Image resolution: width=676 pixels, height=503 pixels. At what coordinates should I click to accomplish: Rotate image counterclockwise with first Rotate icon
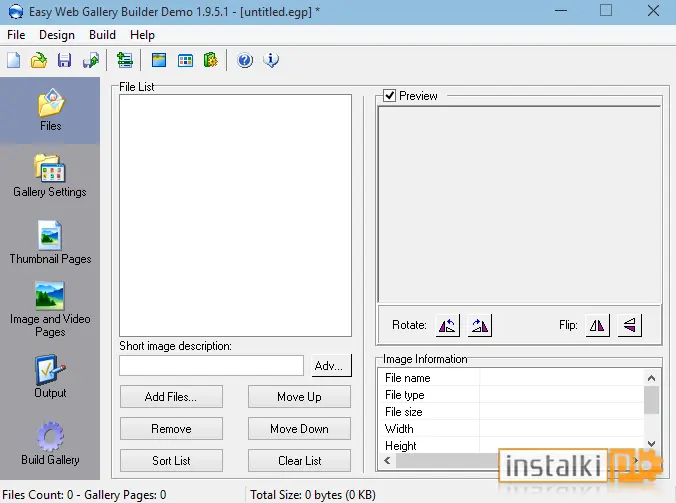[x=448, y=325]
